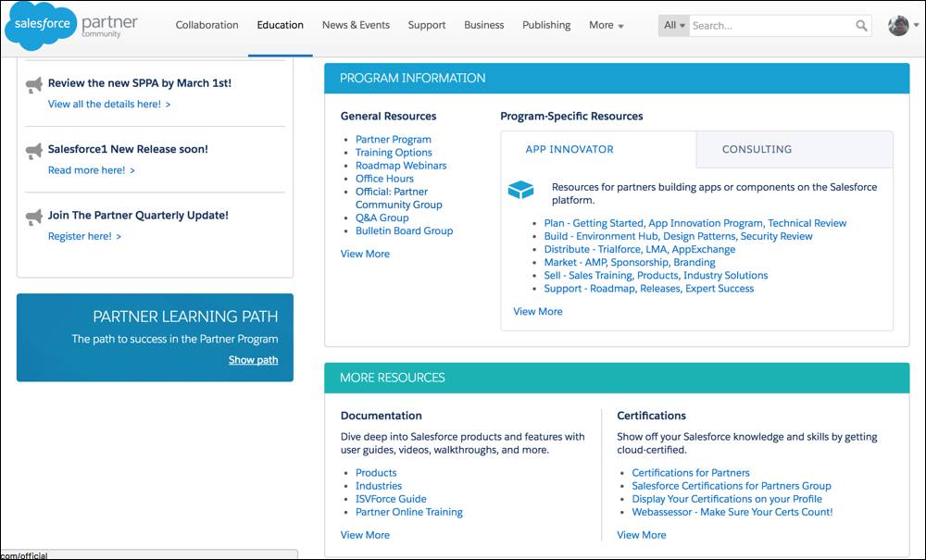Click the Partner Learning Path title
This screenshot has width=926, height=560.
(x=185, y=317)
